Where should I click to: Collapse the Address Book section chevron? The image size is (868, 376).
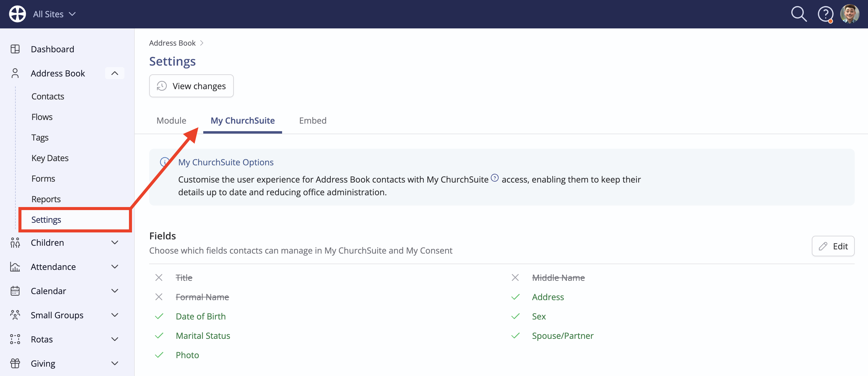[x=114, y=73]
